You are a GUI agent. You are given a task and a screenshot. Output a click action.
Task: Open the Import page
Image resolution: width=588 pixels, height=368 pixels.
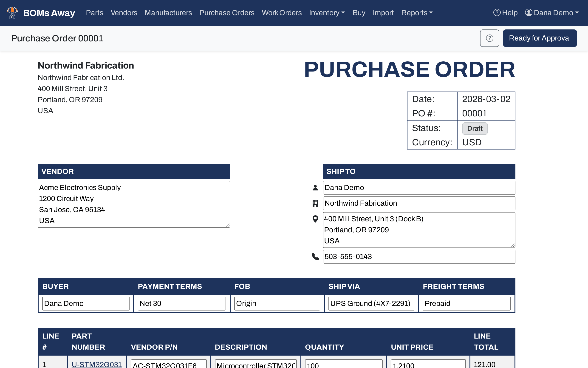tap(383, 13)
